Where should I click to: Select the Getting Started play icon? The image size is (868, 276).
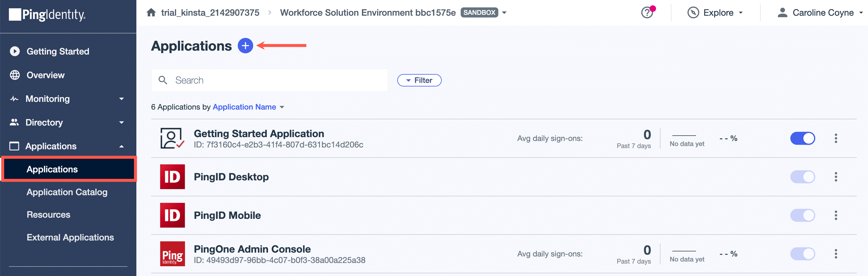pos(15,51)
